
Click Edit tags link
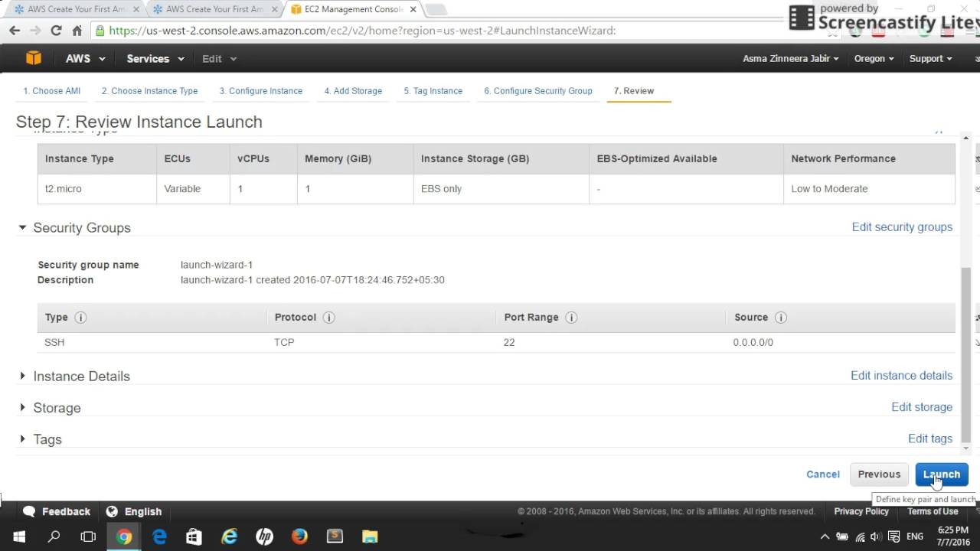tap(929, 439)
